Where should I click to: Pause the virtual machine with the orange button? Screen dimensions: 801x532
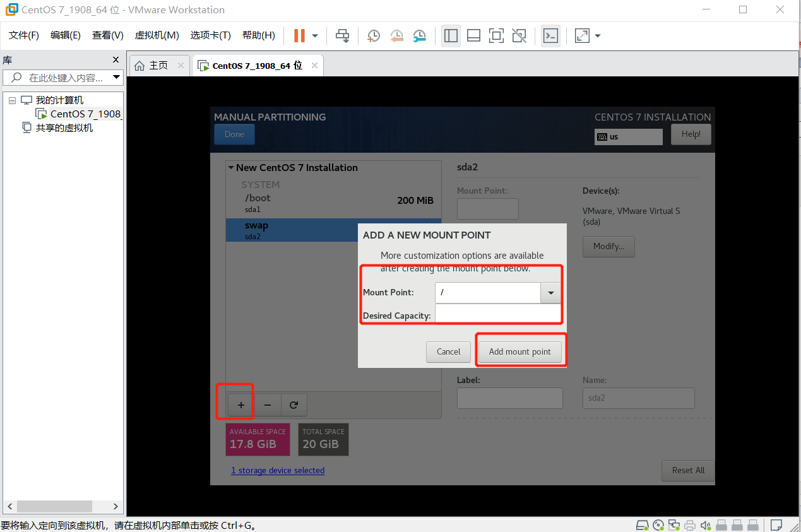[x=299, y=35]
